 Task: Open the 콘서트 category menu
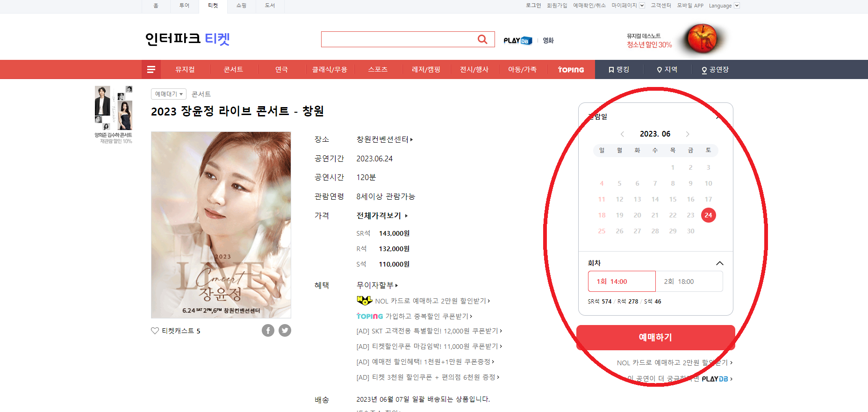tap(233, 70)
